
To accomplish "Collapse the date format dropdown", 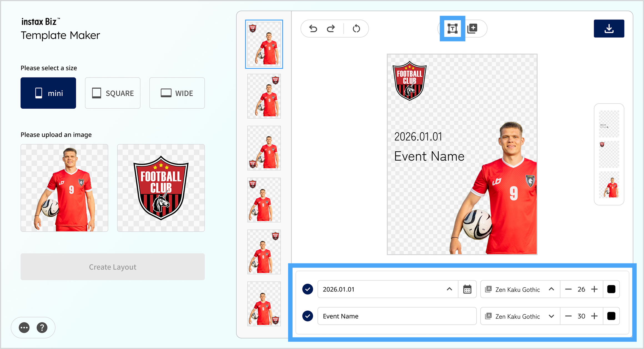I will [449, 289].
